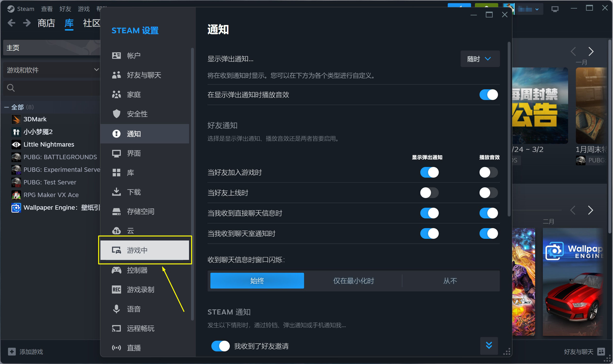Click the settings window vertical scrollbar

pos(509,129)
